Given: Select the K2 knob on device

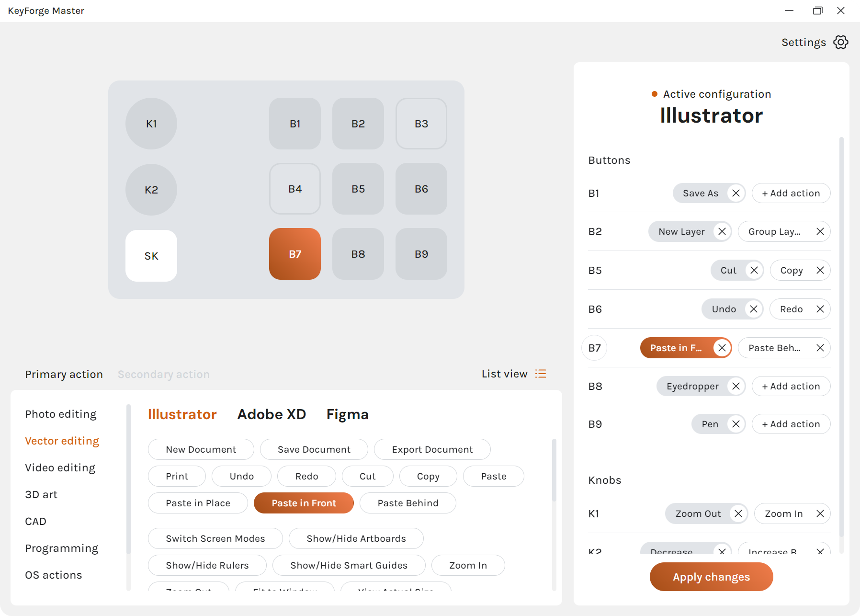Looking at the screenshot, I should point(151,190).
